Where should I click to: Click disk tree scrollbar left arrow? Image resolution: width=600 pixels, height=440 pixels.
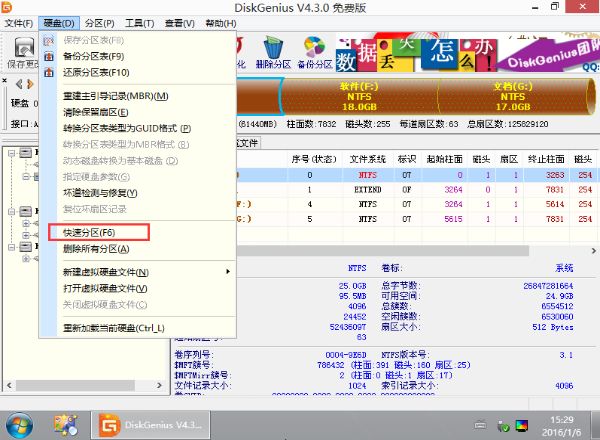(x=9, y=385)
